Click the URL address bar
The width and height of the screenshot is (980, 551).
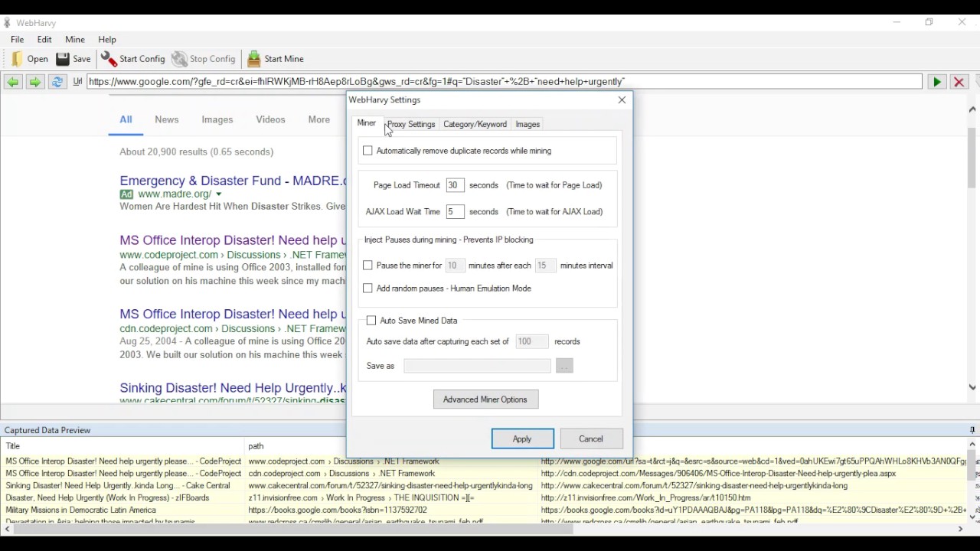click(505, 82)
